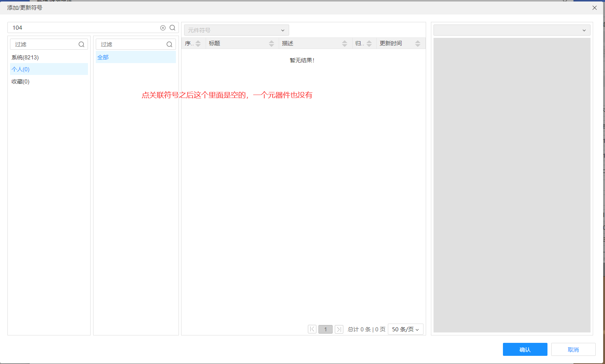Select the 收藏(0) category

[21, 82]
